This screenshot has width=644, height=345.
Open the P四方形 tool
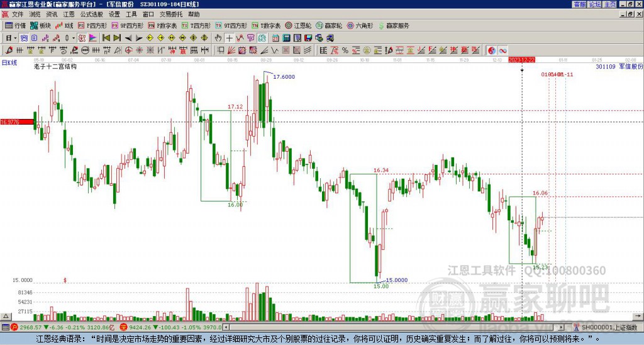click(92, 25)
